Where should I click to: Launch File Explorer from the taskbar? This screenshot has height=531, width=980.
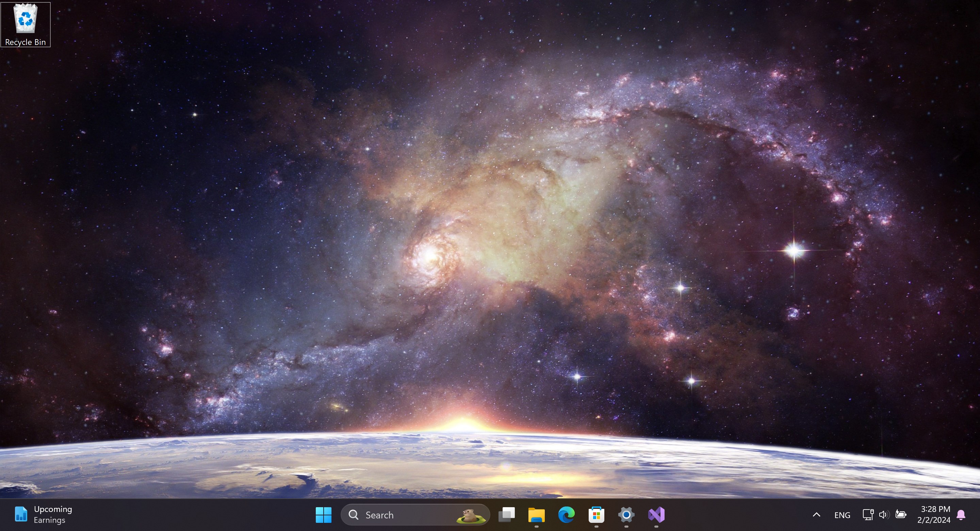(x=536, y=515)
